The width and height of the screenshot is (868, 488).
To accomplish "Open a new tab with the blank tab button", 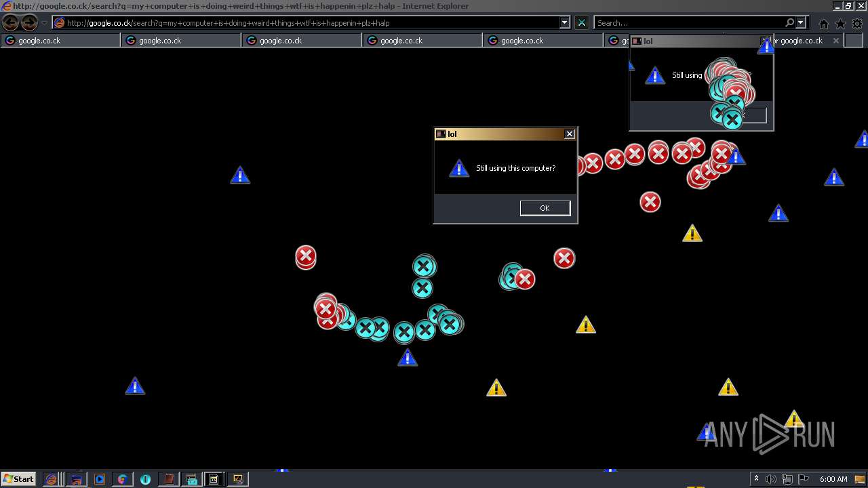I will (x=853, y=41).
